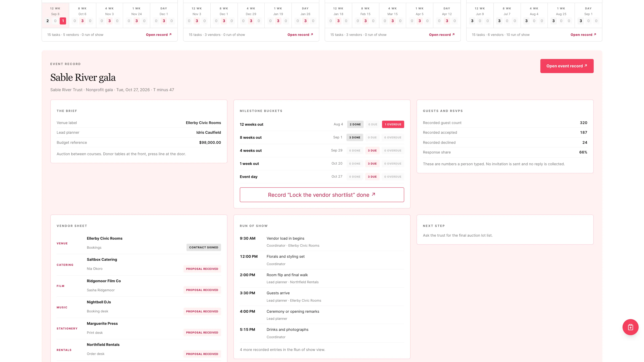Click the 3 DUE badge for 4 weeks out
This screenshot has width=644, height=362.
[x=372, y=151]
